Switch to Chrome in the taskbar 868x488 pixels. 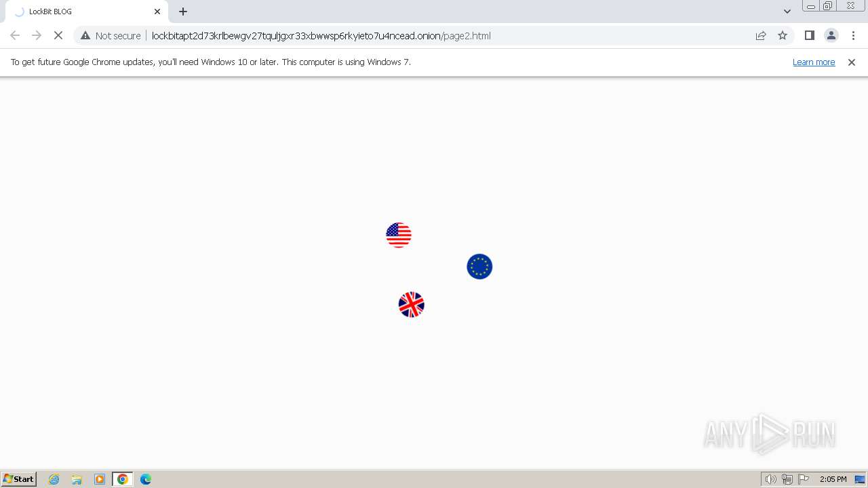tap(123, 479)
